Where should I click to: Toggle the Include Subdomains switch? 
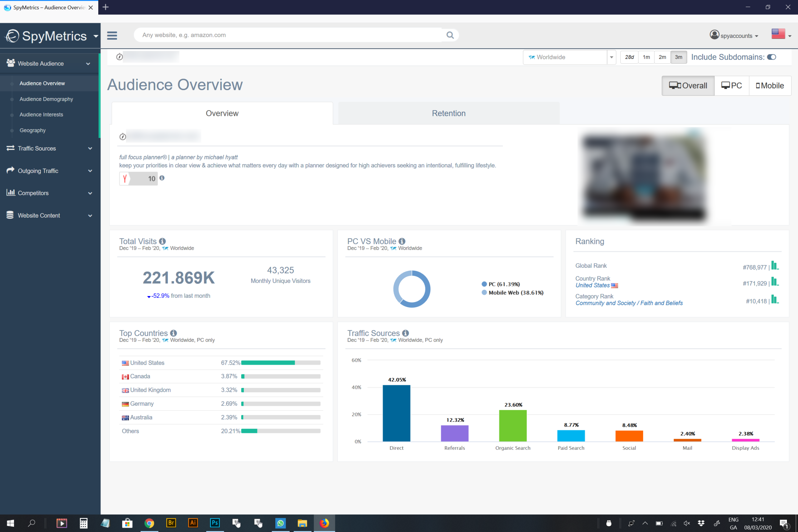tap(772, 57)
